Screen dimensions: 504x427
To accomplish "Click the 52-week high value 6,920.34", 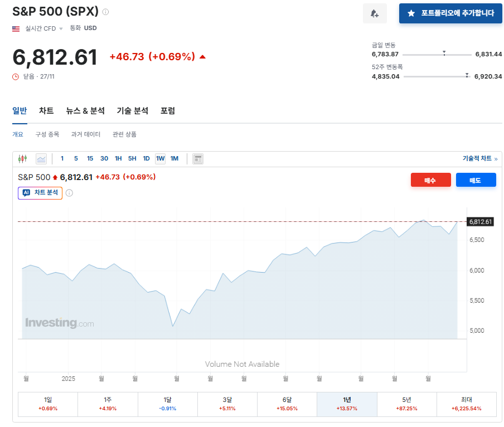I will click(x=488, y=76).
